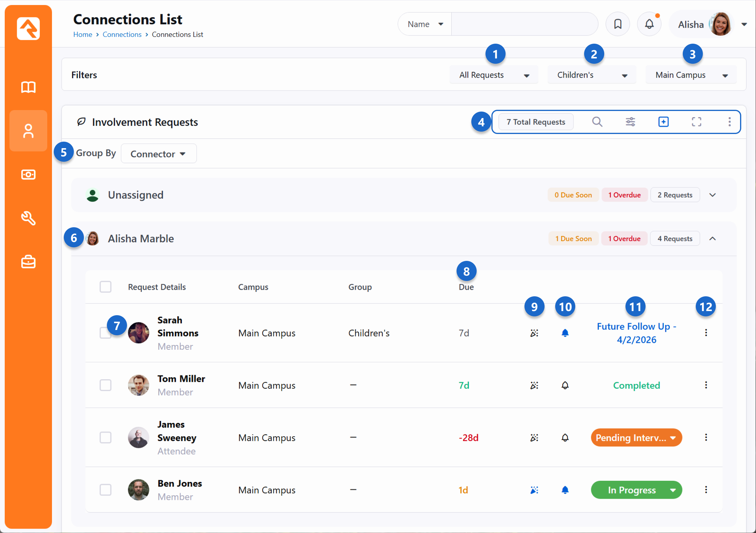
Task: Check the select-all header checkbox
Action: [x=105, y=287]
